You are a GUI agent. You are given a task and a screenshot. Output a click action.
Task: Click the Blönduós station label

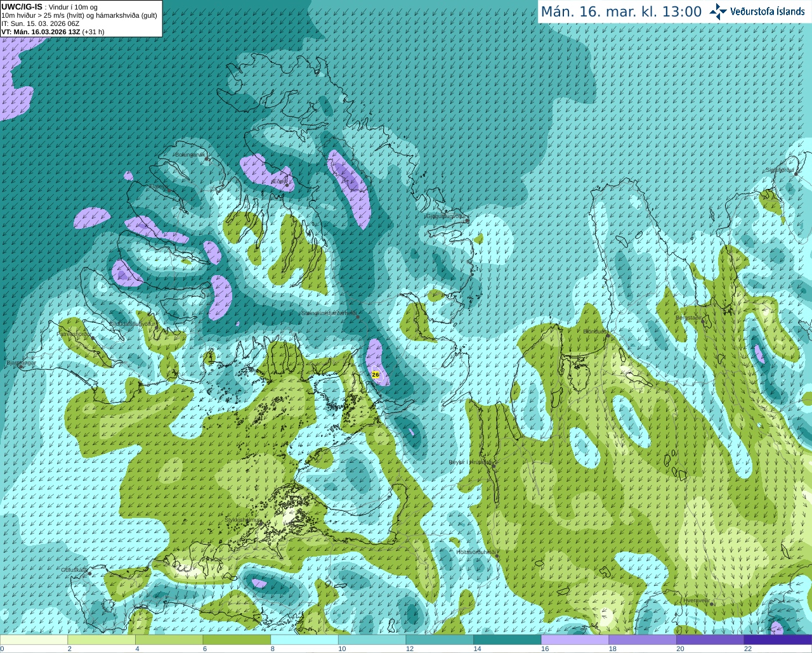pos(595,332)
